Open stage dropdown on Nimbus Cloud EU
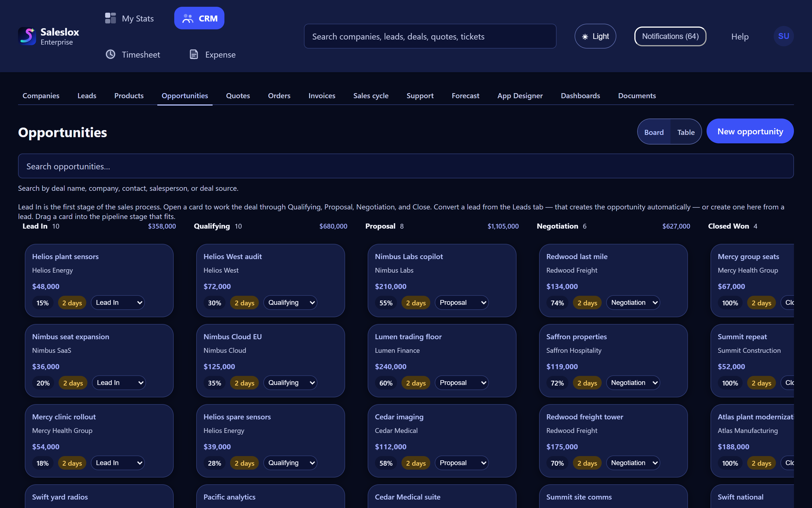812x508 pixels. coord(290,383)
